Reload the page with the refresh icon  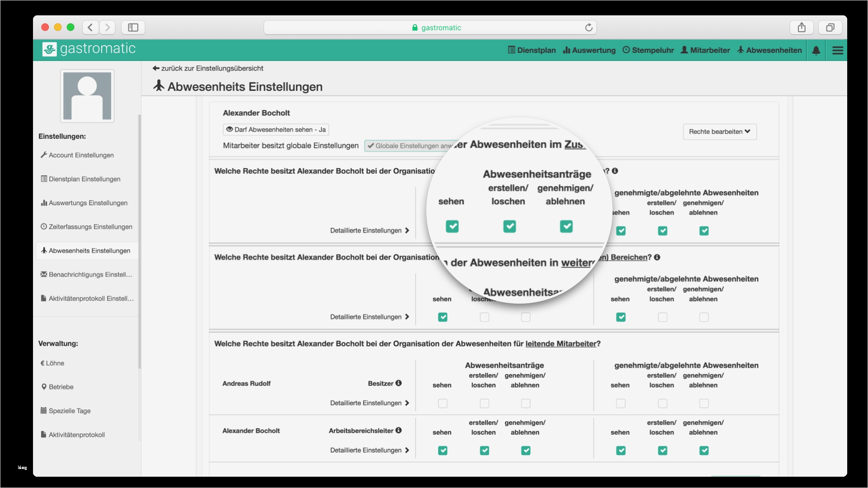pyautogui.click(x=589, y=27)
